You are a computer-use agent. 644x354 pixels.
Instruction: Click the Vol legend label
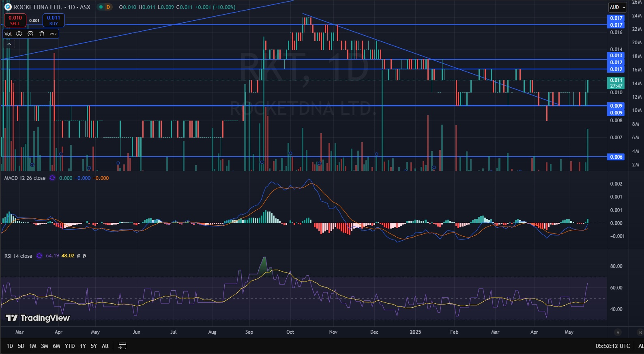pyautogui.click(x=8, y=34)
